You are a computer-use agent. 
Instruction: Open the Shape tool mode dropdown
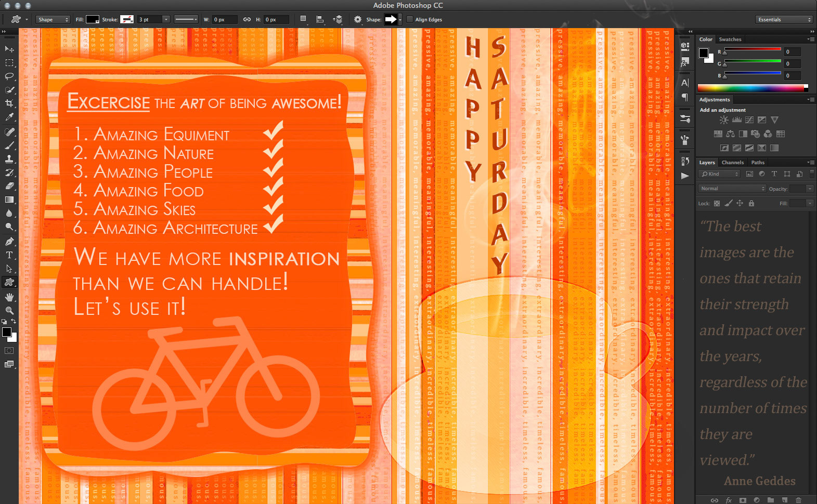[x=53, y=20]
